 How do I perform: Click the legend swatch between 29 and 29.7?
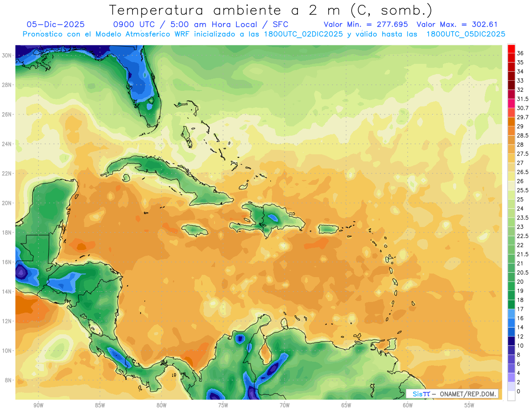point(511,122)
